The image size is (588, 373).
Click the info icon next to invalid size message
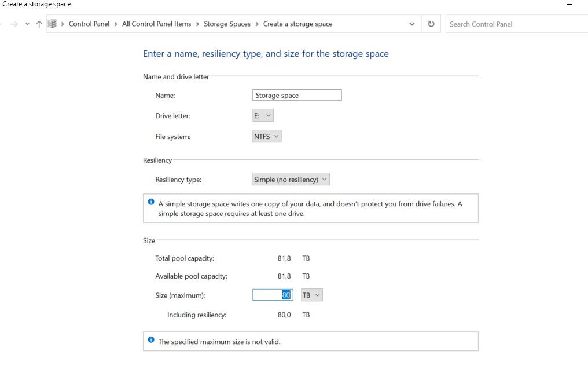(151, 340)
